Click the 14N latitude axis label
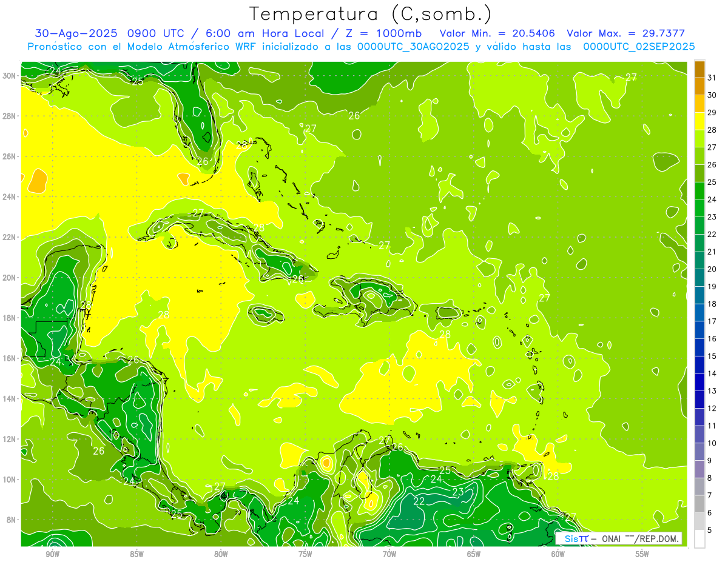 pyautogui.click(x=9, y=398)
